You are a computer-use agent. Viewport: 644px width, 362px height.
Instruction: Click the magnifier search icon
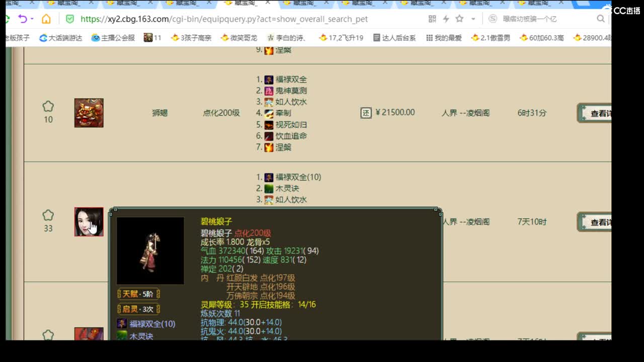pos(601,19)
